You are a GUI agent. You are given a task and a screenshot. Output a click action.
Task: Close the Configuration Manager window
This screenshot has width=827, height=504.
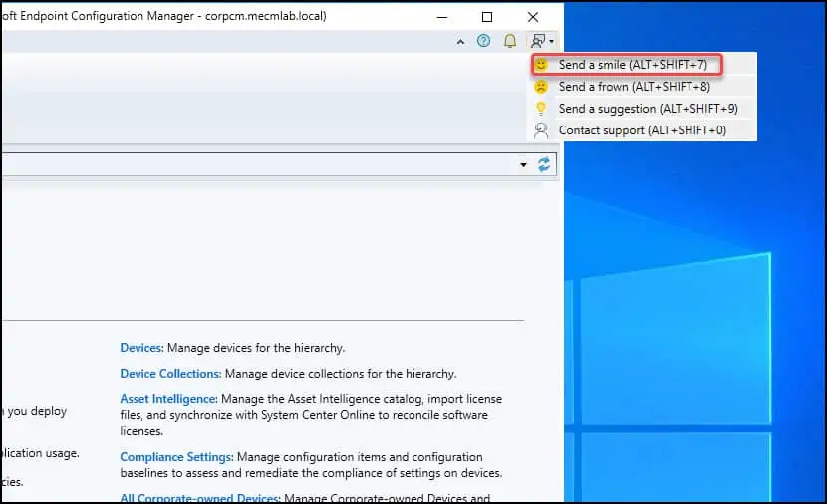pos(533,17)
